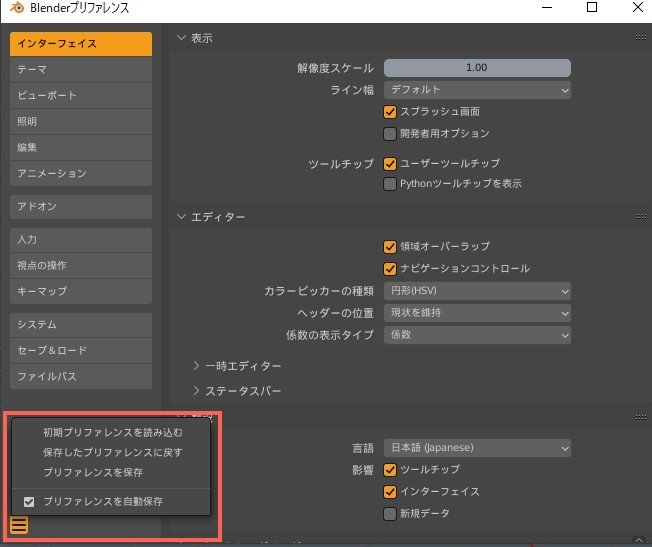Switch to 編集 tab
The height and width of the screenshot is (547, 652).
click(x=81, y=147)
